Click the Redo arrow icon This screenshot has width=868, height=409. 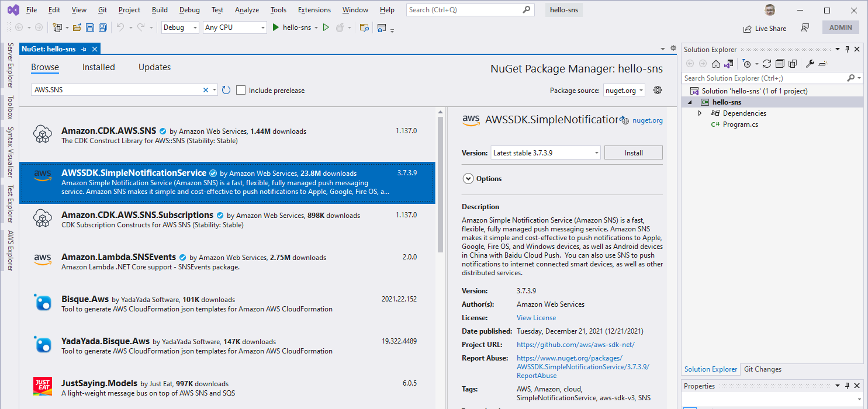coord(141,27)
